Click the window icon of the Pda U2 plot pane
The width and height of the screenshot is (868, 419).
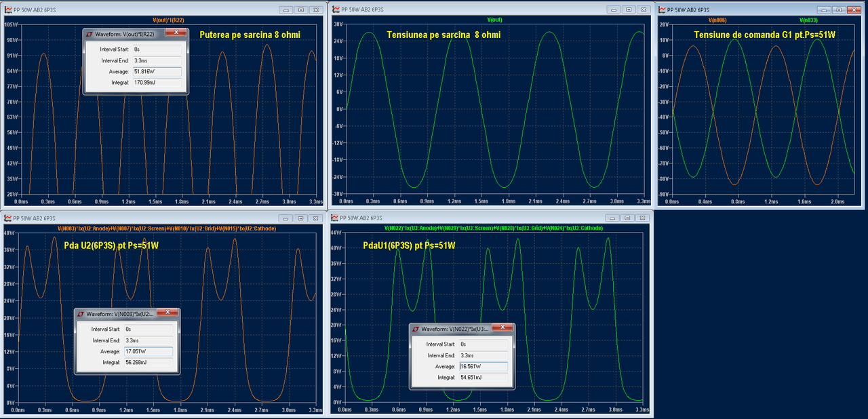point(7,218)
